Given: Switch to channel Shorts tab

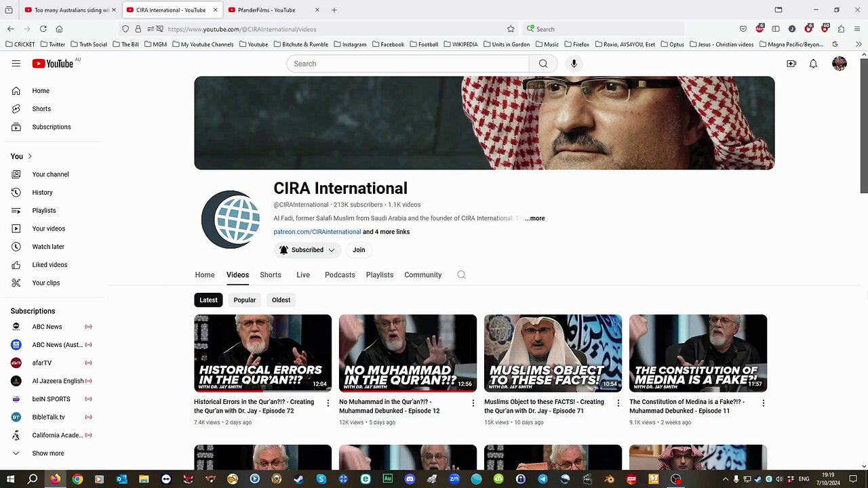Looking at the screenshot, I should (271, 274).
